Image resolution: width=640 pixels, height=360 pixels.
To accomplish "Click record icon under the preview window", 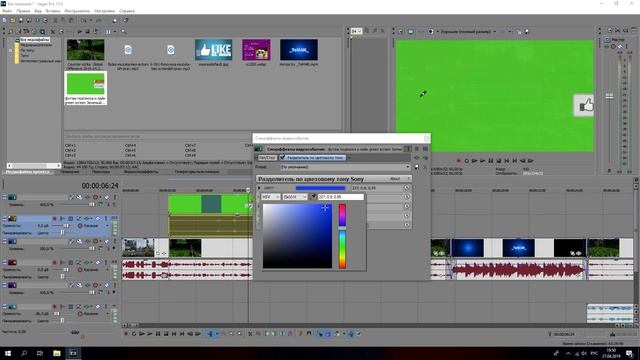I will (459, 161).
